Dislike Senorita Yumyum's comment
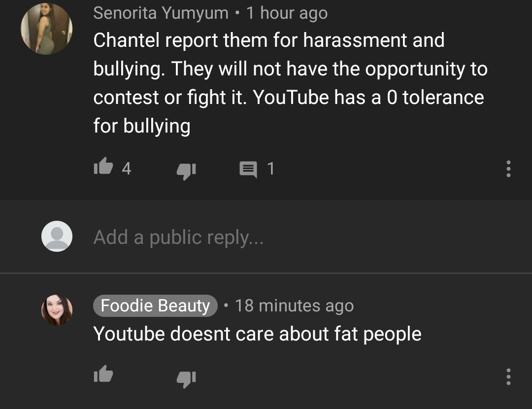The width and height of the screenshot is (532, 409). click(x=186, y=171)
